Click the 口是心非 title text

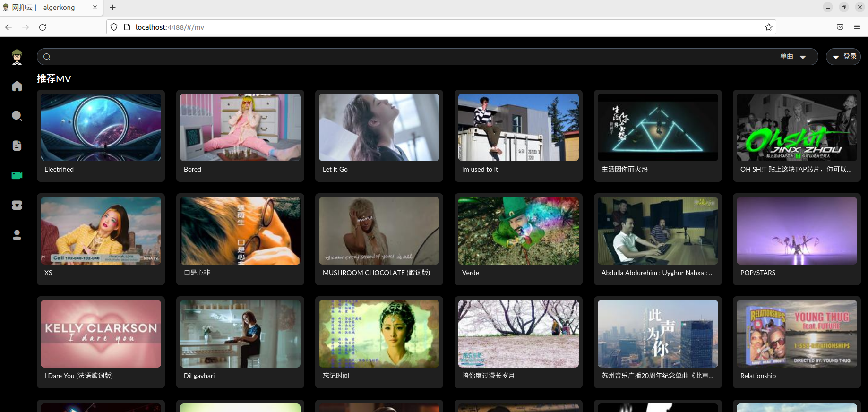pos(197,273)
